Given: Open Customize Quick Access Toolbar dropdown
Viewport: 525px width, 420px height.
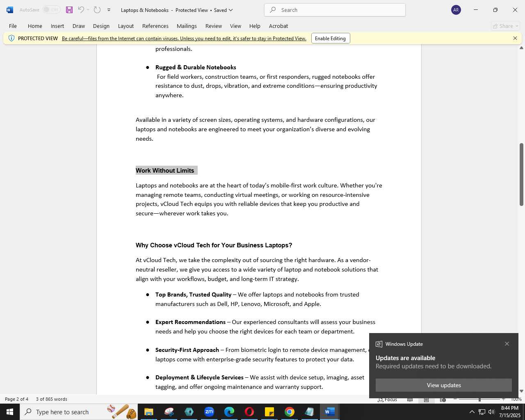Looking at the screenshot, I should 109,10.
